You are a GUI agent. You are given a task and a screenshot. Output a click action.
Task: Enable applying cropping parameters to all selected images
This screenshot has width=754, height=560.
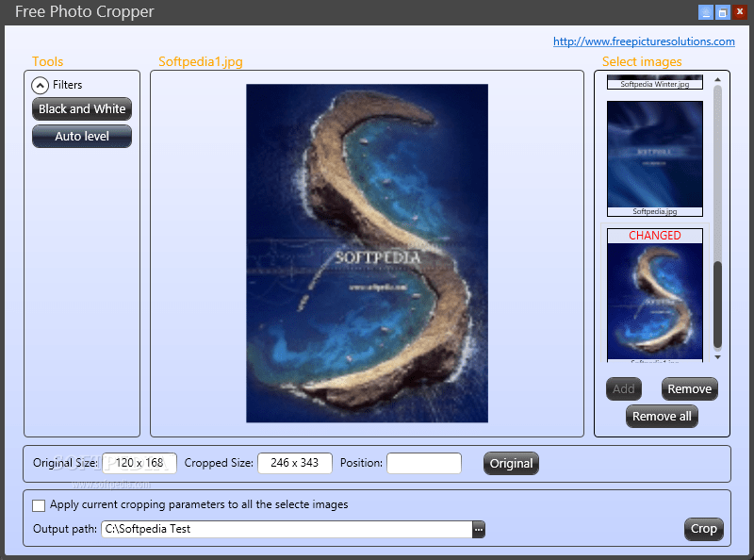tap(38, 505)
